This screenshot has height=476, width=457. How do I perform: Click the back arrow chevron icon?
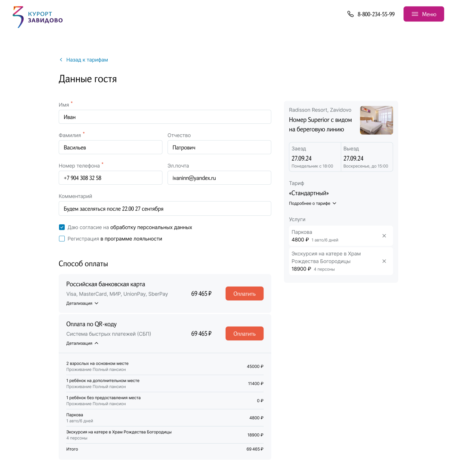coord(61,60)
